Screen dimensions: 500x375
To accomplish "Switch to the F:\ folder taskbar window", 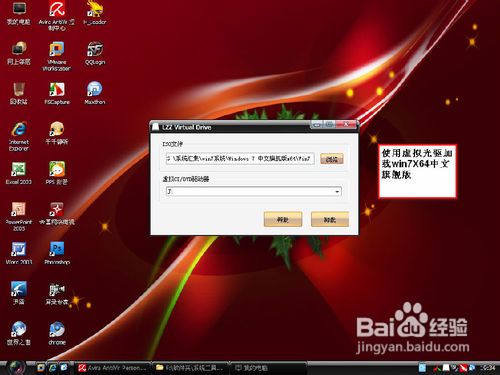I will click(x=190, y=368).
